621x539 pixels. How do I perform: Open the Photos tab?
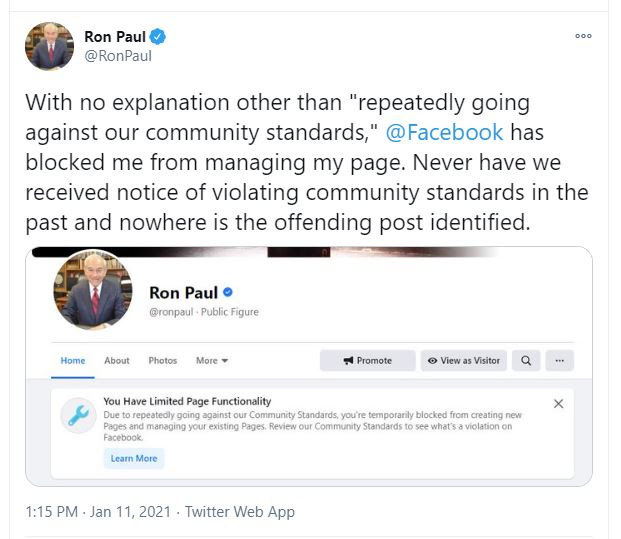tap(162, 360)
